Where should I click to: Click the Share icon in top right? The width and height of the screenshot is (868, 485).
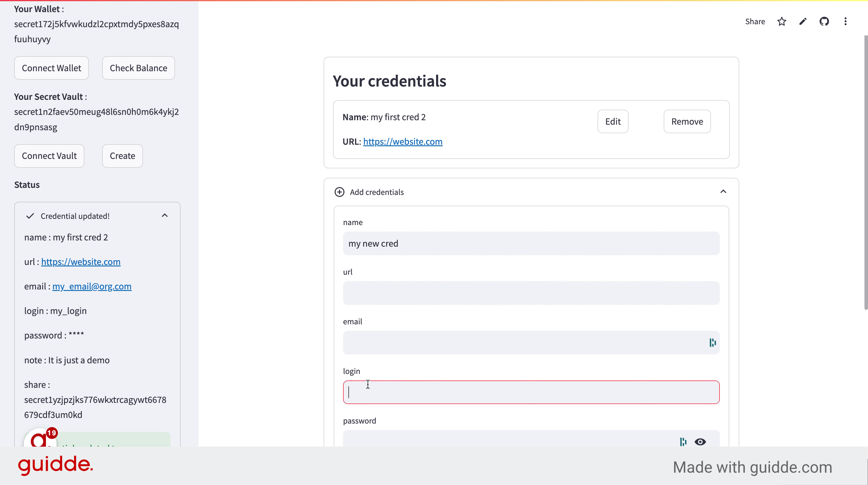(x=755, y=22)
